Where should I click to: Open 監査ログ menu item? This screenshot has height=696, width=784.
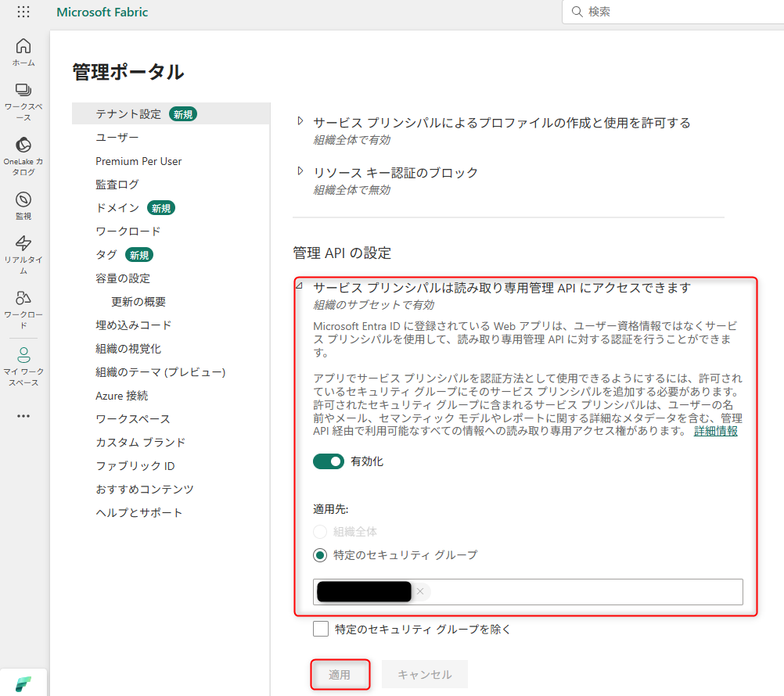pyautogui.click(x=117, y=185)
